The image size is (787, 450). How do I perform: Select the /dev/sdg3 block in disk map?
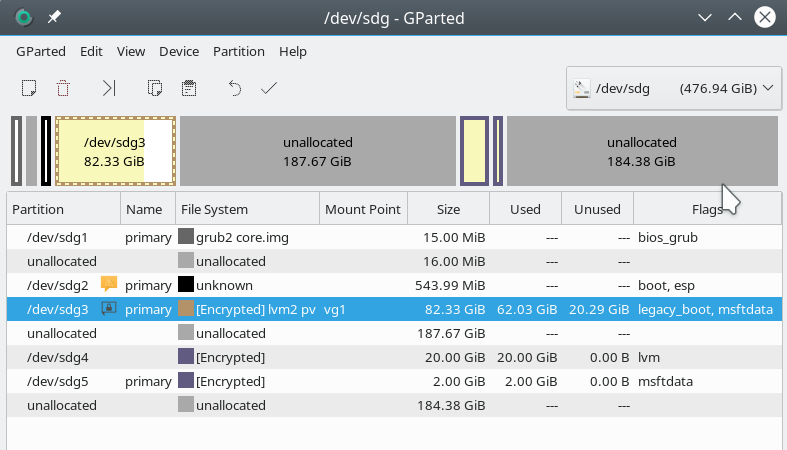click(x=115, y=152)
